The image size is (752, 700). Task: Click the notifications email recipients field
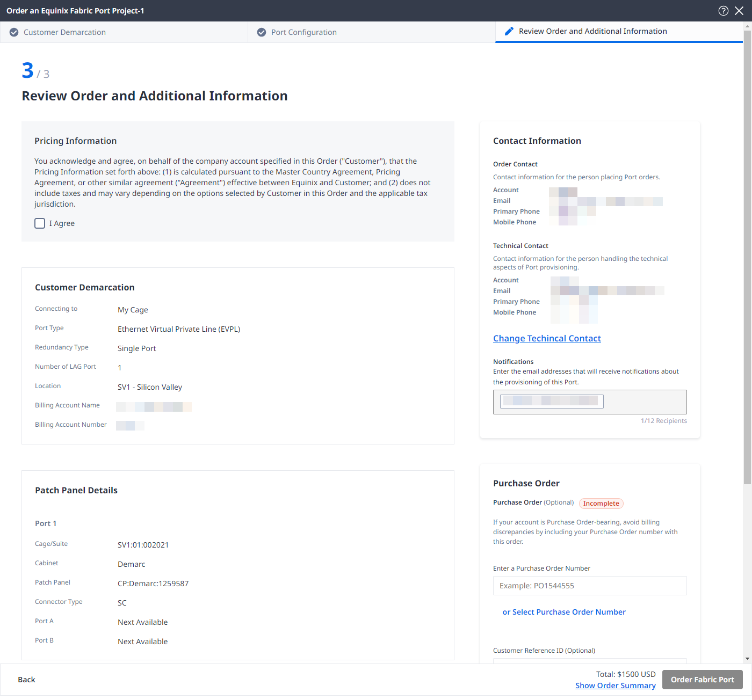590,402
